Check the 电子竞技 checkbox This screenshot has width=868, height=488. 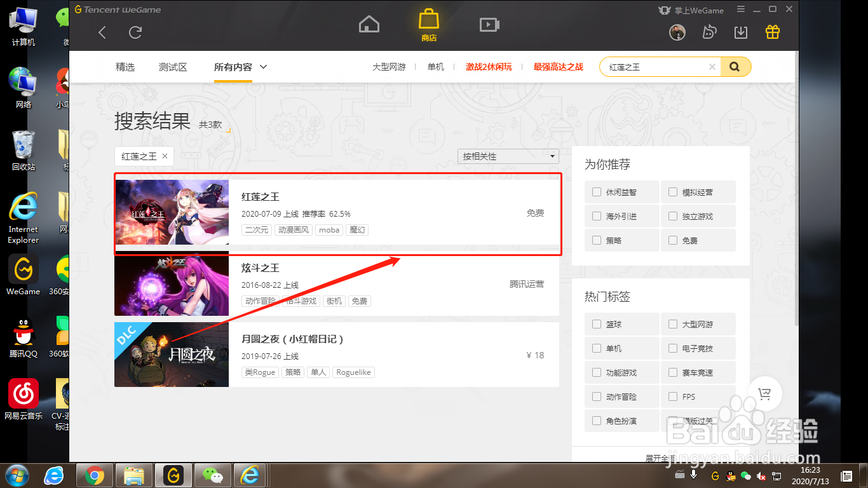pyautogui.click(x=672, y=348)
